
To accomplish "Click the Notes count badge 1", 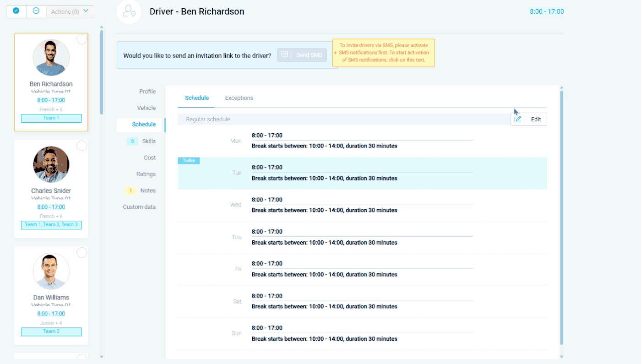I will coord(130,190).
